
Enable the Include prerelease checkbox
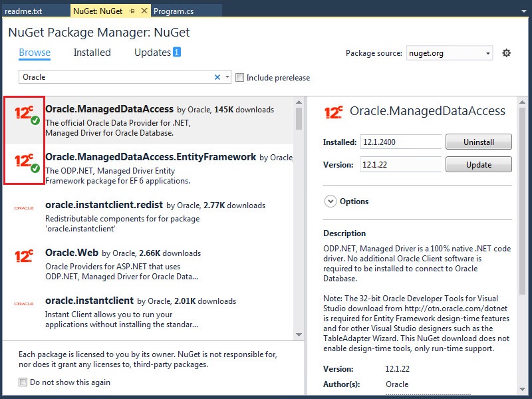coord(239,78)
